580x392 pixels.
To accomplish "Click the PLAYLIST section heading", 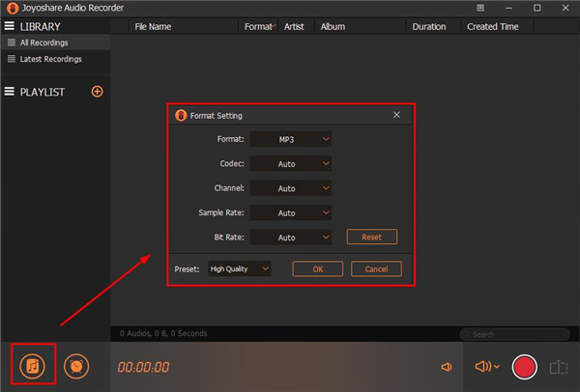I will (43, 92).
